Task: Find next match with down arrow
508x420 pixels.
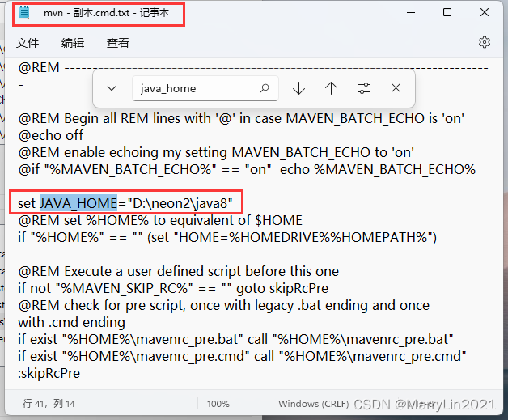Action: click(x=298, y=88)
